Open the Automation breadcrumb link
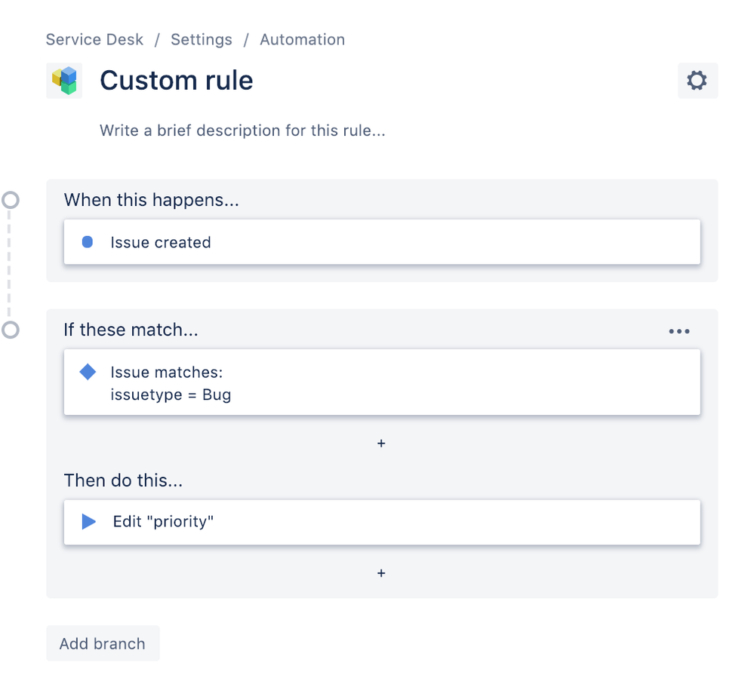This screenshot has height=700, width=754. pos(302,39)
